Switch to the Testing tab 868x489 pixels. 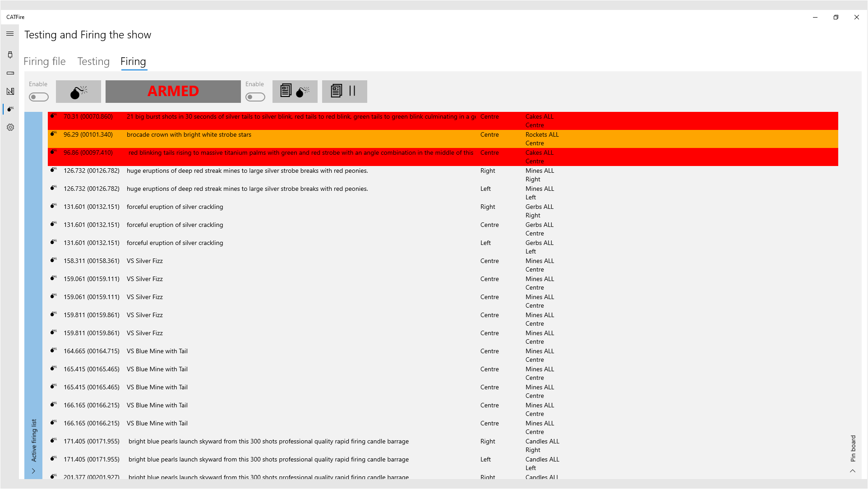pyautogui.click(x=93, y=61)
